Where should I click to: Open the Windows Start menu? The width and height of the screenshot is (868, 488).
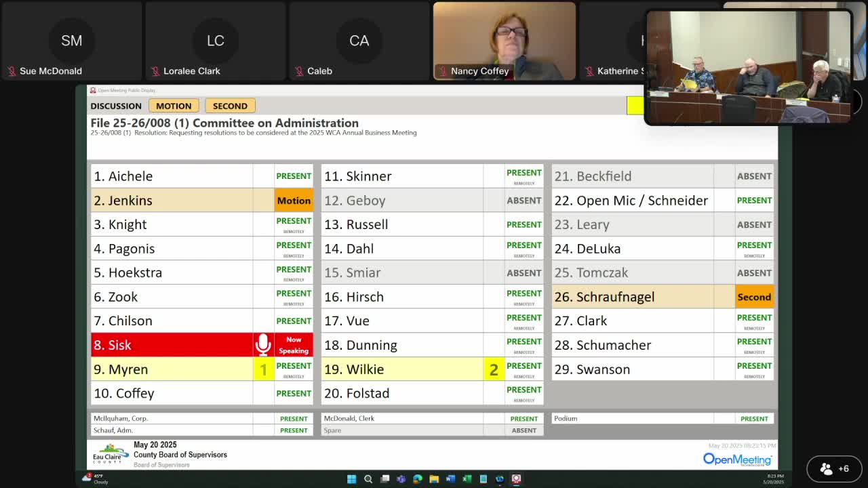(351, 479)
